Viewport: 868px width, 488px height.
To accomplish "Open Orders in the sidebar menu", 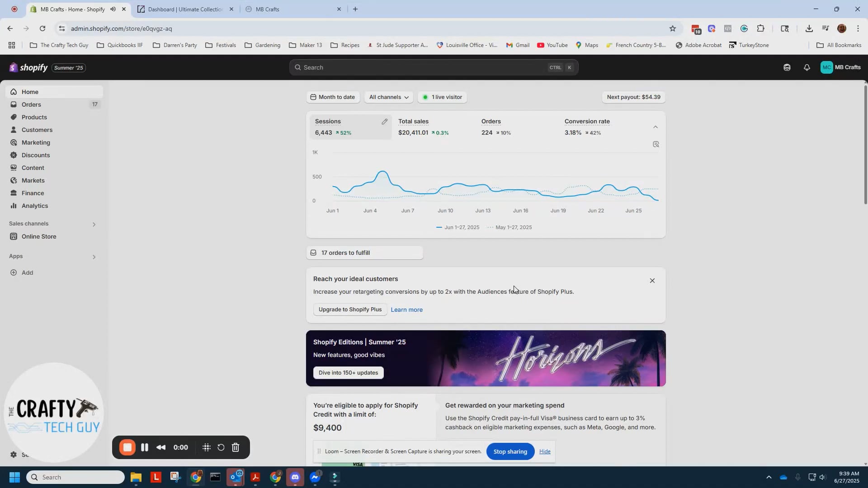I will click(31, 104).
